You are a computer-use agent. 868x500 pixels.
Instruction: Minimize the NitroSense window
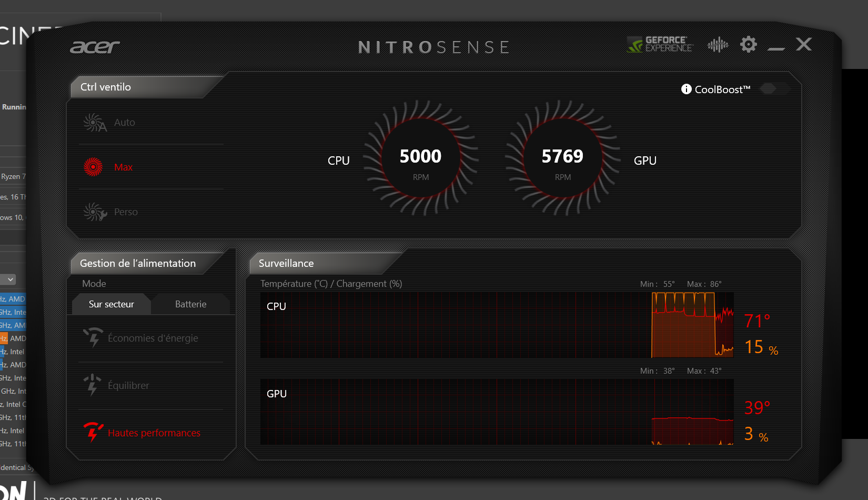776,47
